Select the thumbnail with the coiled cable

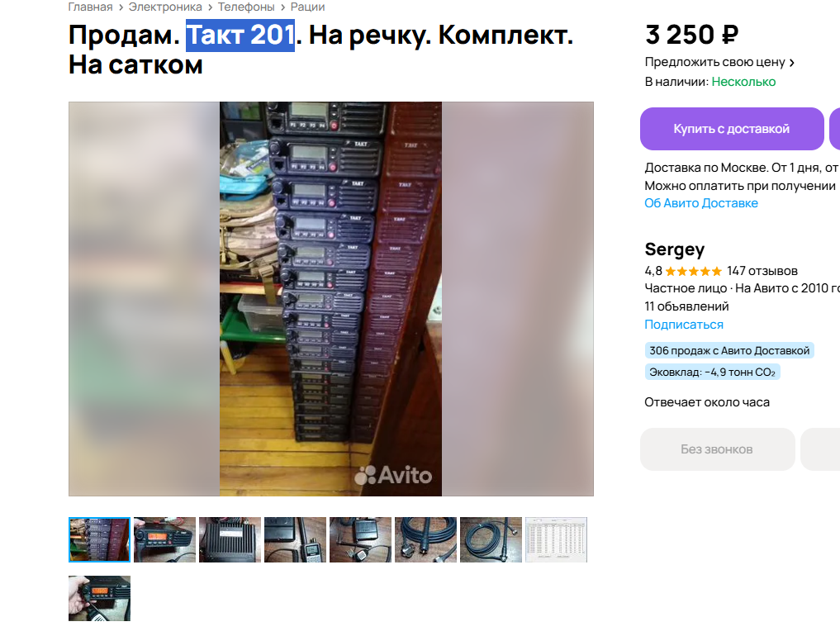491,539
